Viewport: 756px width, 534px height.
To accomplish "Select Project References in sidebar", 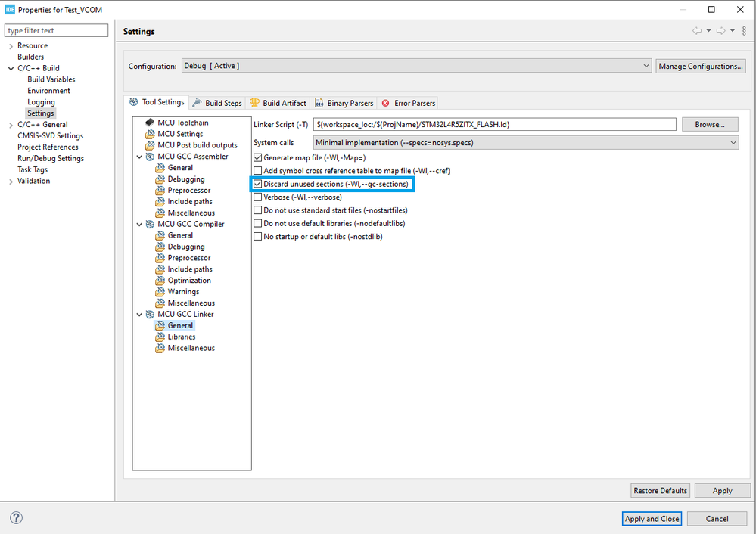I will pos(48,147).
